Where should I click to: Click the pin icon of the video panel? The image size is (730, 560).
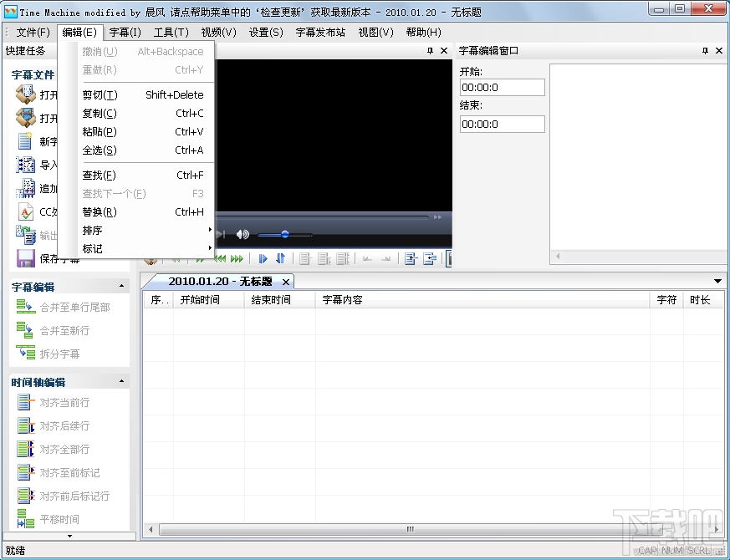click(x=430, y=51)
